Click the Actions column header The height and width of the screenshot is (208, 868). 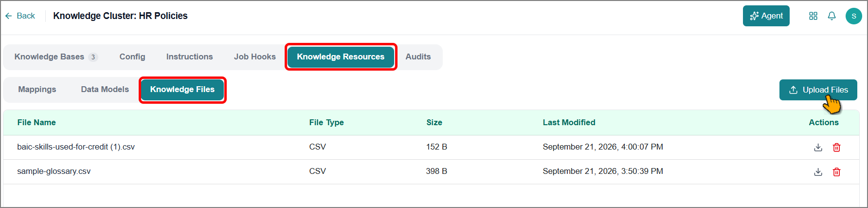coord(823,123)
